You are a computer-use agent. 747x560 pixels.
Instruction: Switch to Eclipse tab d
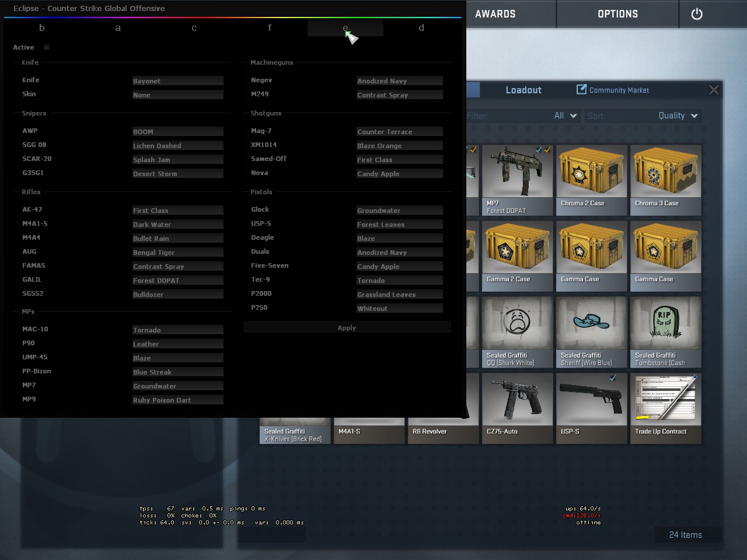421,27
